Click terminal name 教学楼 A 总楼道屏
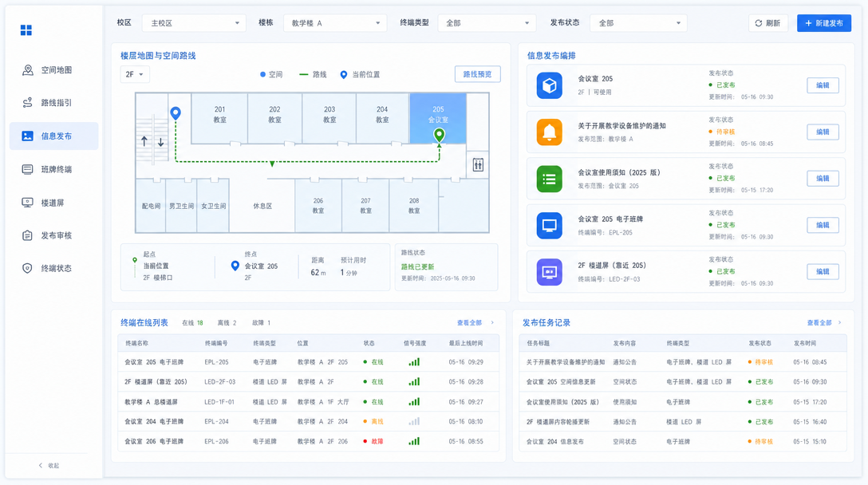The image size is (868, 485). [x=151, y=402]
